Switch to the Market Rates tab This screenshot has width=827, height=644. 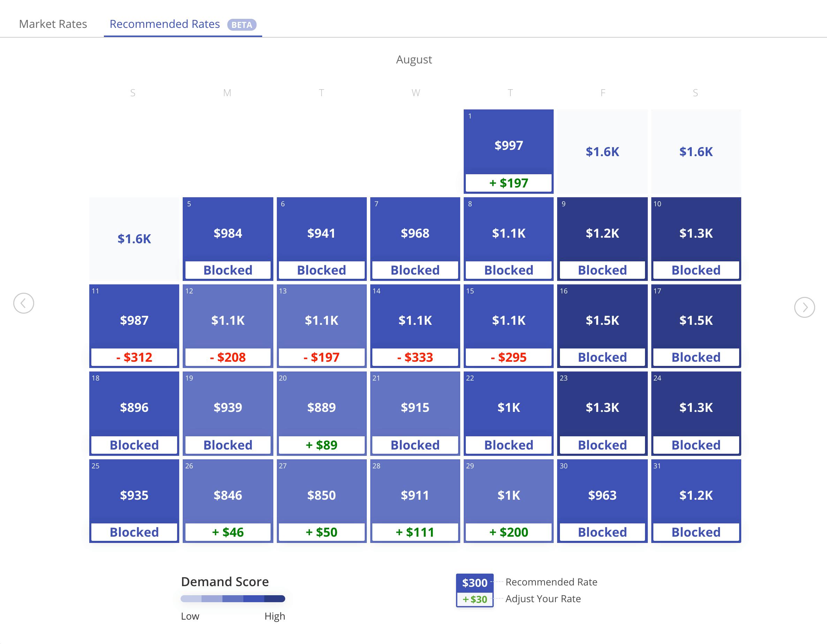coord(53,24)
